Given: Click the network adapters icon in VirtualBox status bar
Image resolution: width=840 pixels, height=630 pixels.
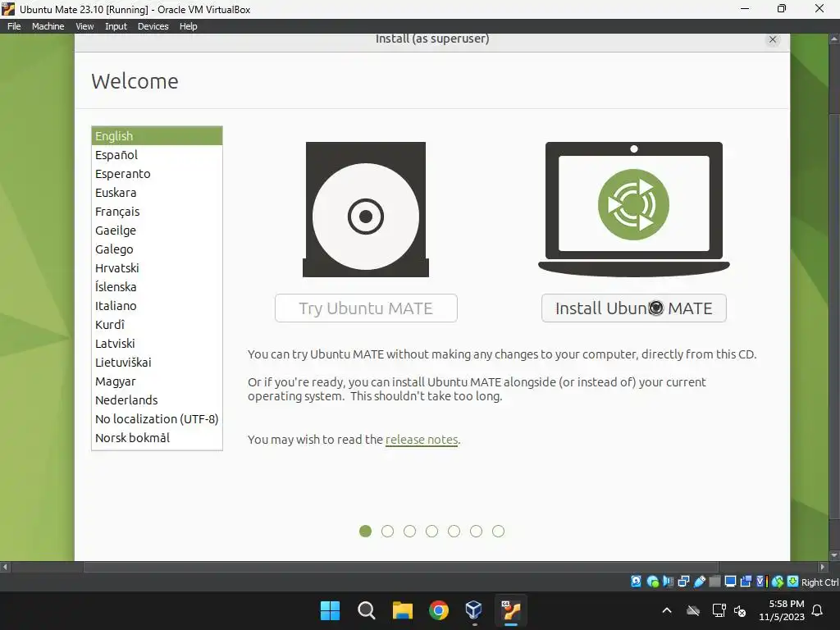Looking at the screenshot, I should pyautogui.click(x=683, y=582).
